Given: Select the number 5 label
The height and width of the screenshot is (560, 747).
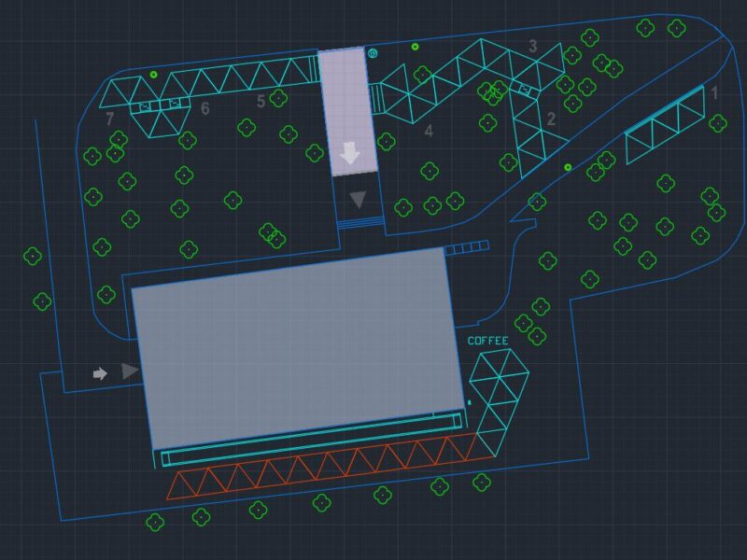Looking at the screenshot, I should point(261,101).
